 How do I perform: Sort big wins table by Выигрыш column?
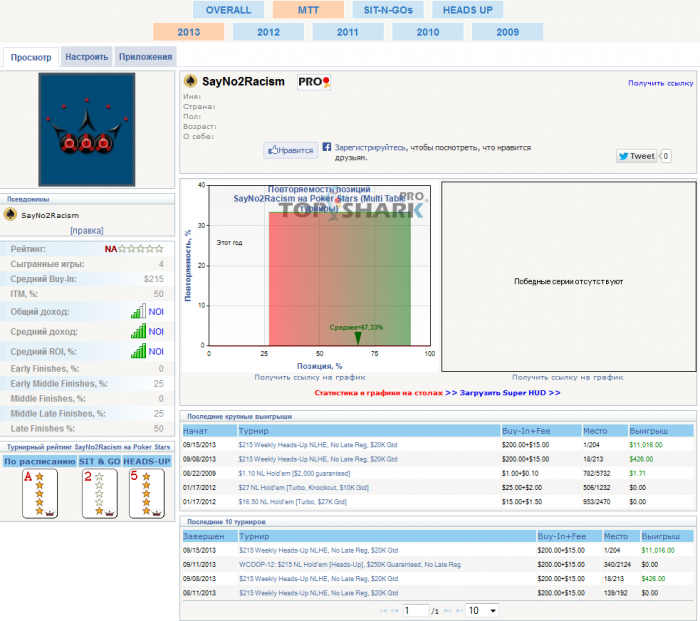[x=661, y=431]
